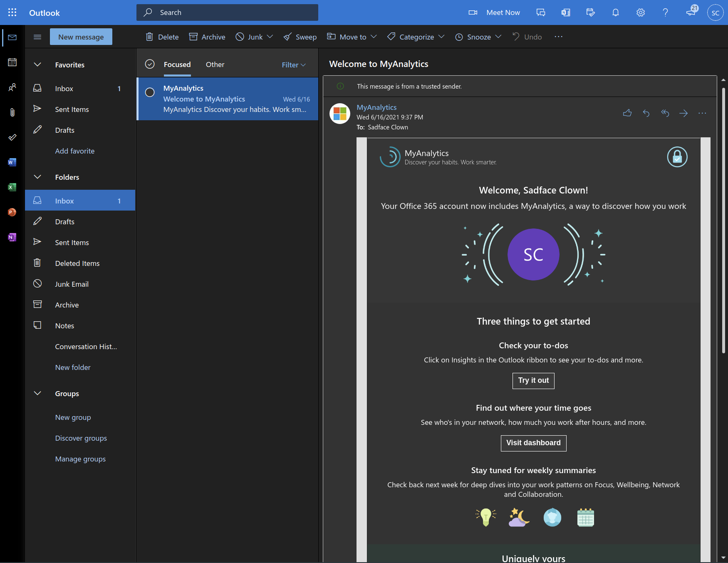The height and width of the screenshot is (563, 728).
Task: Open the Filter dropdown
Action: pos(294,65)
